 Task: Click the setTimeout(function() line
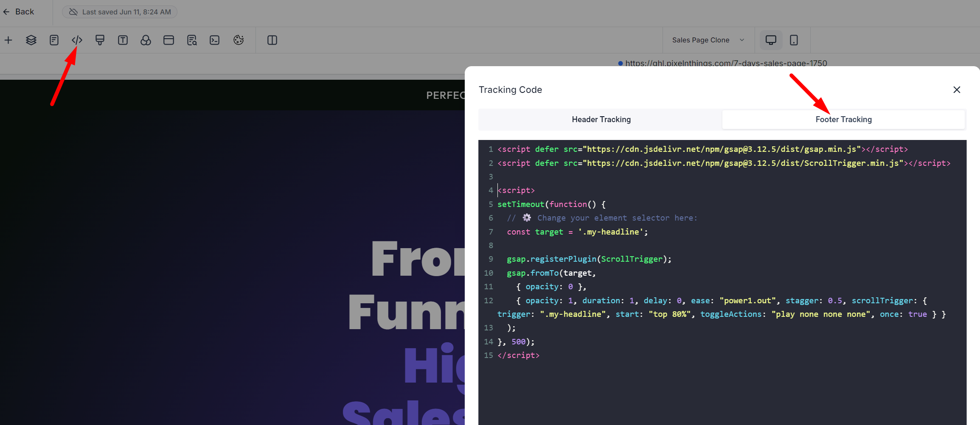pyautogui.click(x=551, y=204)
